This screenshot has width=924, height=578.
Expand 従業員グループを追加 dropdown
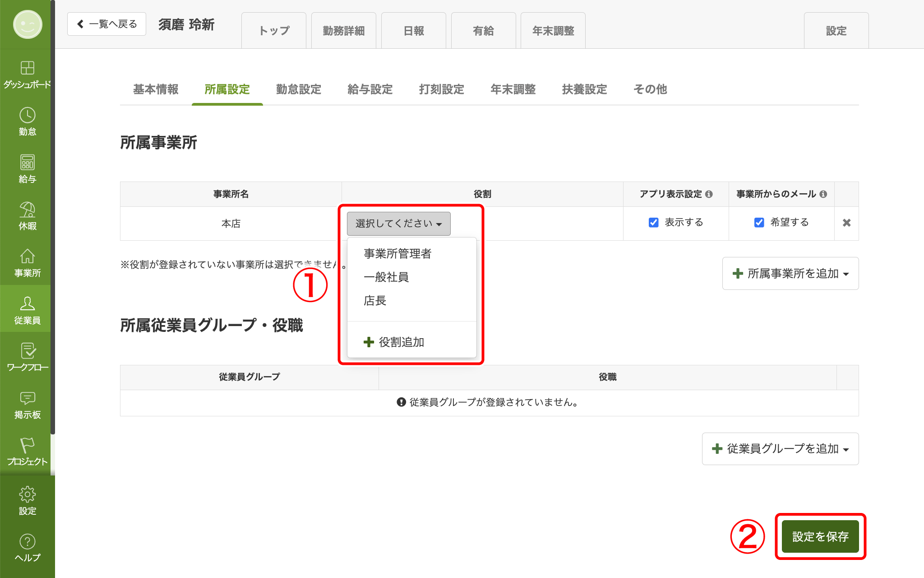(780, 449)
